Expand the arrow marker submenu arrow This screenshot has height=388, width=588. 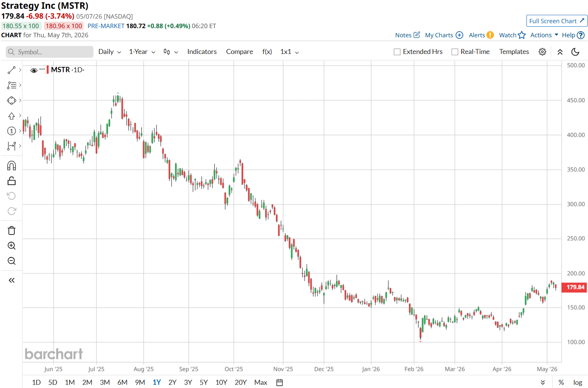(20, 116)
